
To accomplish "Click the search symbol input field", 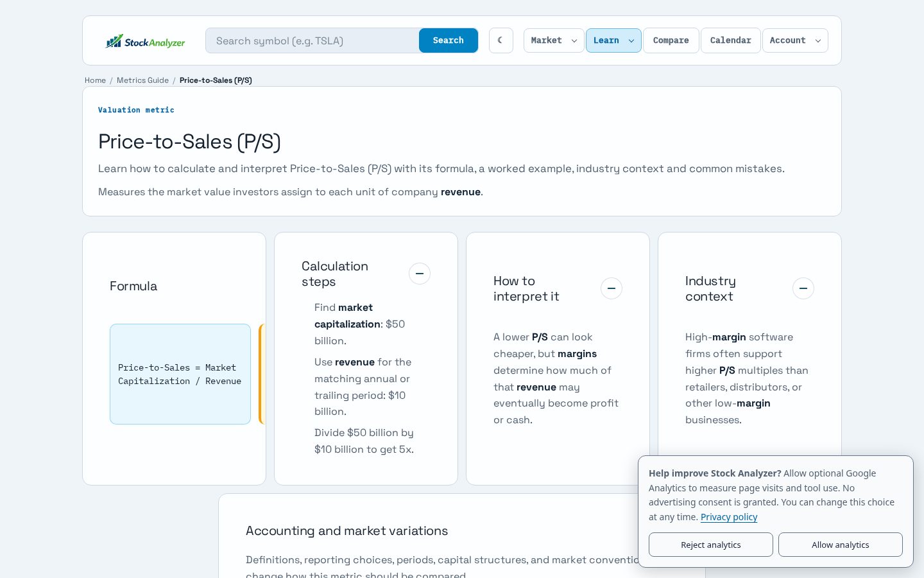I will click(x=312, y=40).
